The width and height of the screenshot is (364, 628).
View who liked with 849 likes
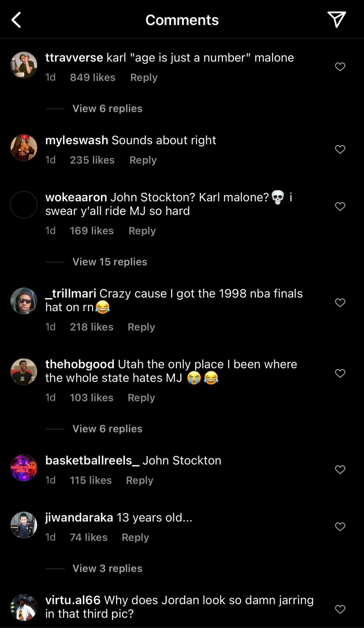coord(93,77)
